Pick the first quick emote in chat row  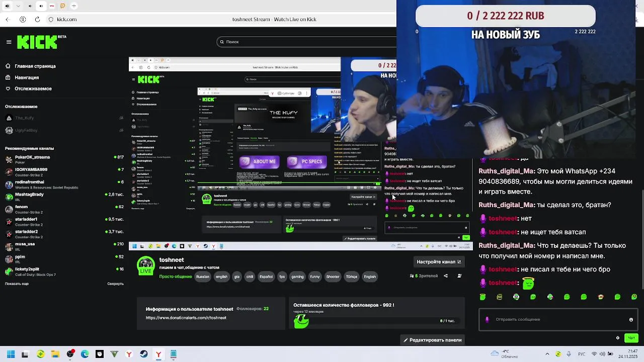coord(482,297)
